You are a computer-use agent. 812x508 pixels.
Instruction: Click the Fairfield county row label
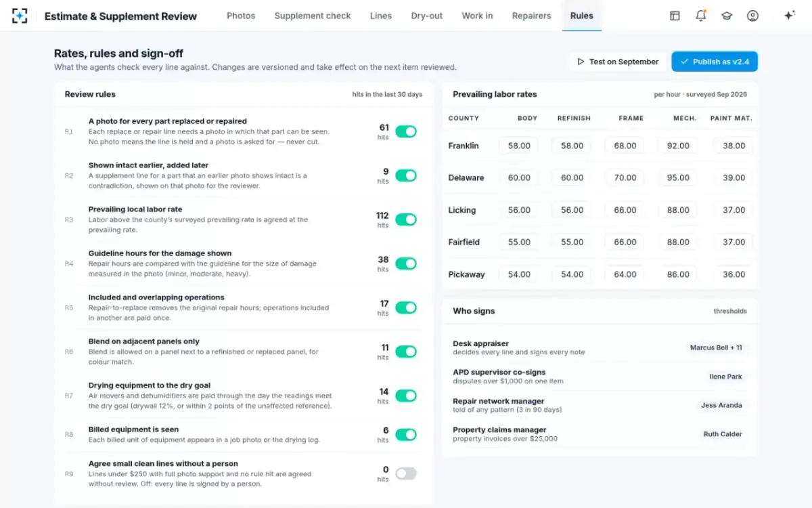point(465,242)
